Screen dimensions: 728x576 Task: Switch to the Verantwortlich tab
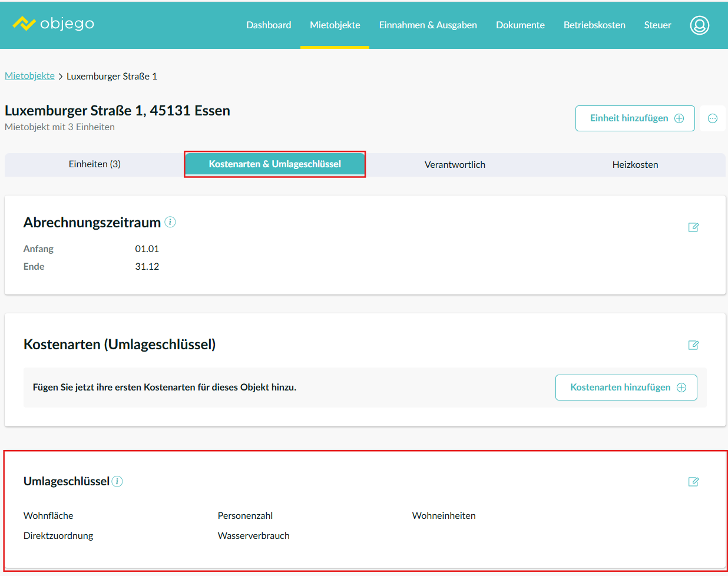pos(455,165)
